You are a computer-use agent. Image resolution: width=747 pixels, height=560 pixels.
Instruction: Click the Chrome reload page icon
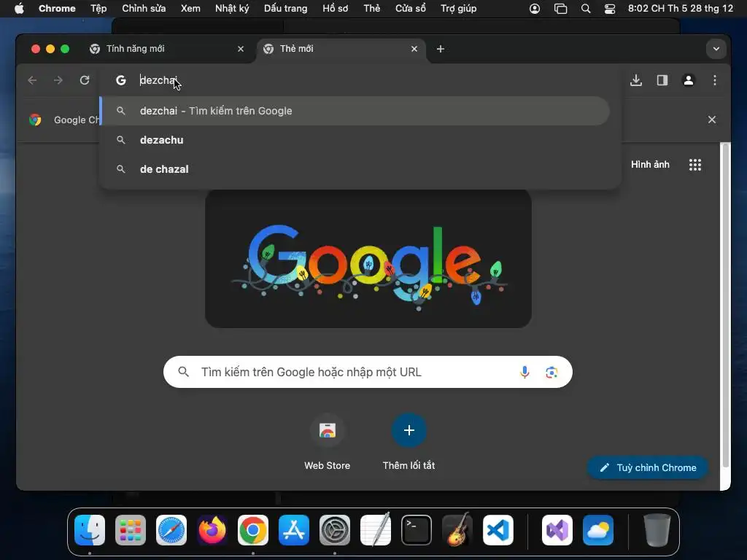click(85, 80)
